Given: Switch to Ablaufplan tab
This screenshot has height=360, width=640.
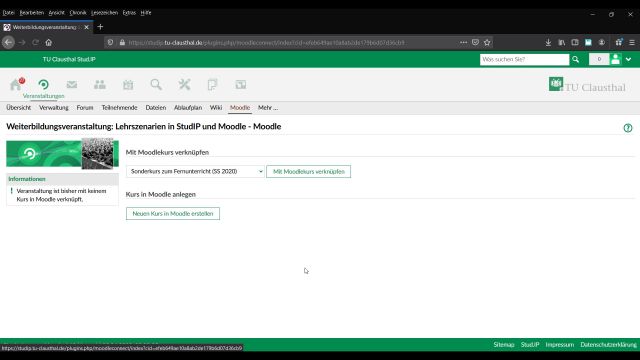Looking at the screenshot, I should pyautogui.click(x=188, y=108).
